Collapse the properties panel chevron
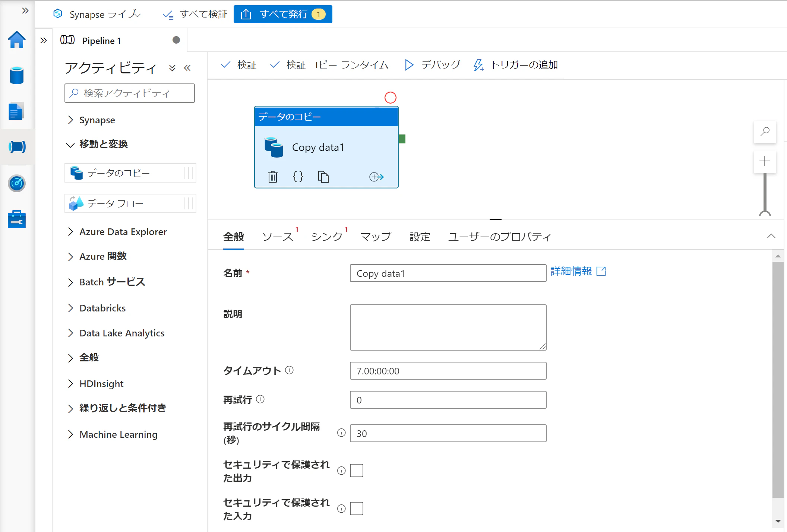 [x=771, y=236]
